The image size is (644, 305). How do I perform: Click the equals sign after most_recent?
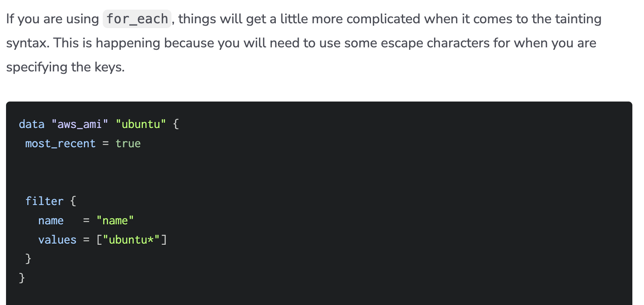[106, 144]
